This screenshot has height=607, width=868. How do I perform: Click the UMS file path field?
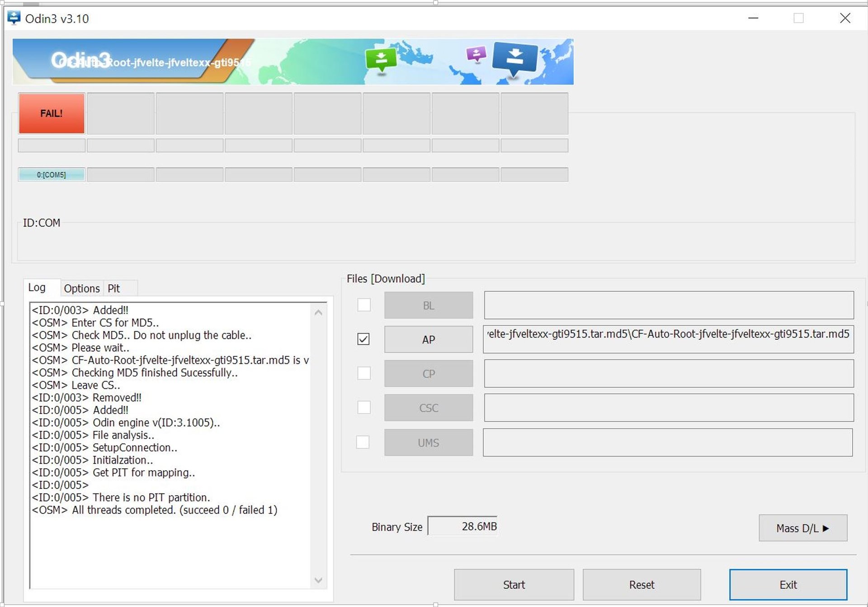668,442
